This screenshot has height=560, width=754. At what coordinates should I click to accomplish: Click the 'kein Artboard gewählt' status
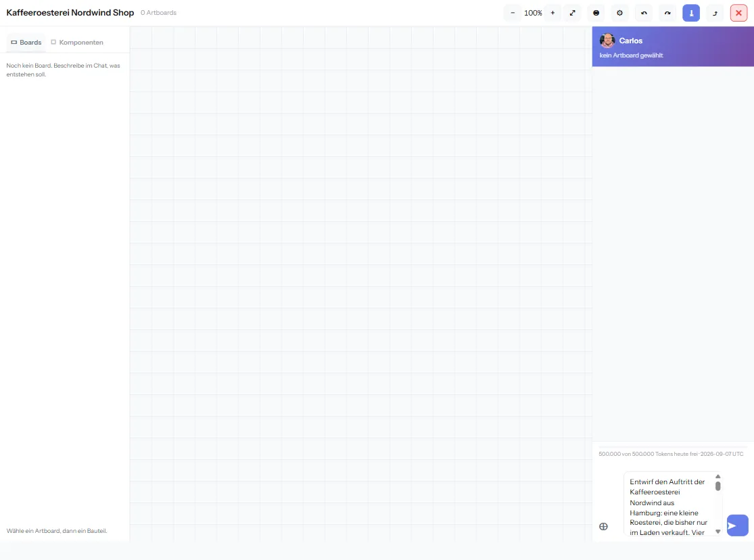[631, 55]
